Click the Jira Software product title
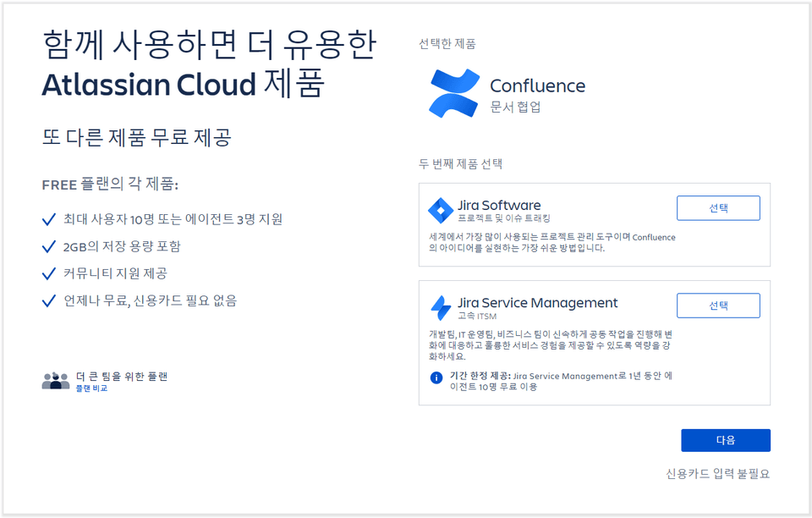Image resolution: width=812 pixels, height=518 pixels. (498, 205)
